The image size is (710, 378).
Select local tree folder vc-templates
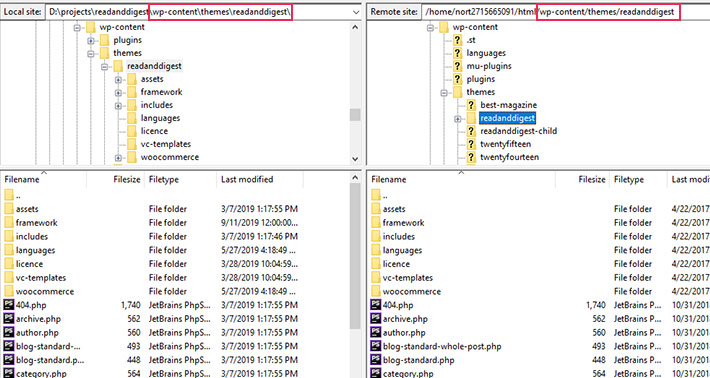pyautogui.click(x=166, y=144)
